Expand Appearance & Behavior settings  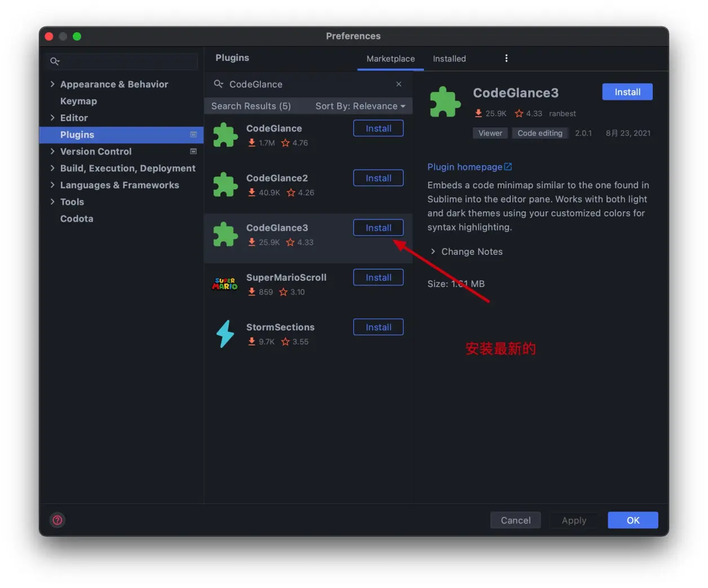click(52, 84)
